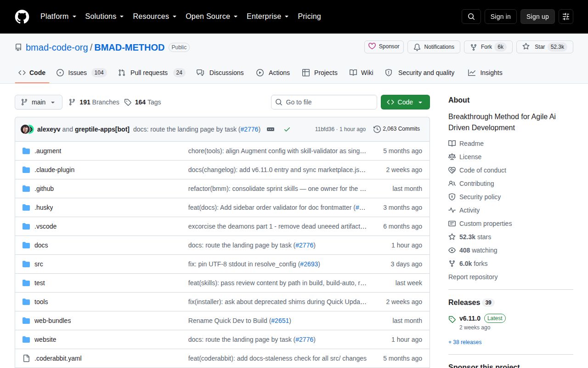Expand the Resources menu
This screenshot has width=588, height=368.
point(155,17)
